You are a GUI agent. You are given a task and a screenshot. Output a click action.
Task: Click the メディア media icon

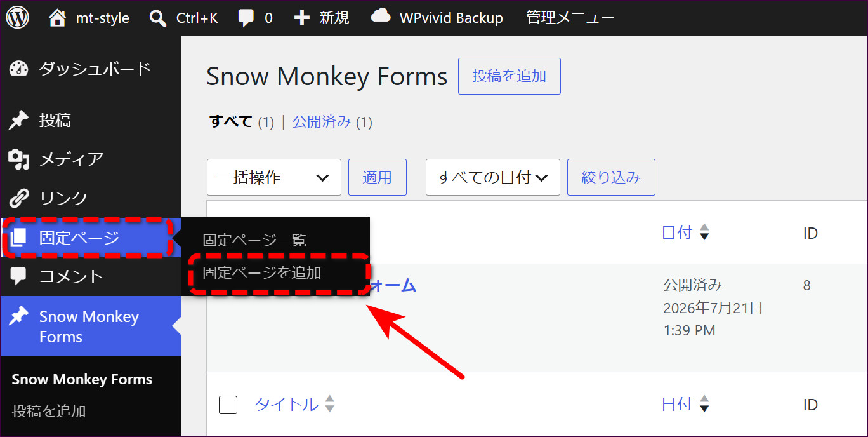[19, 159]
